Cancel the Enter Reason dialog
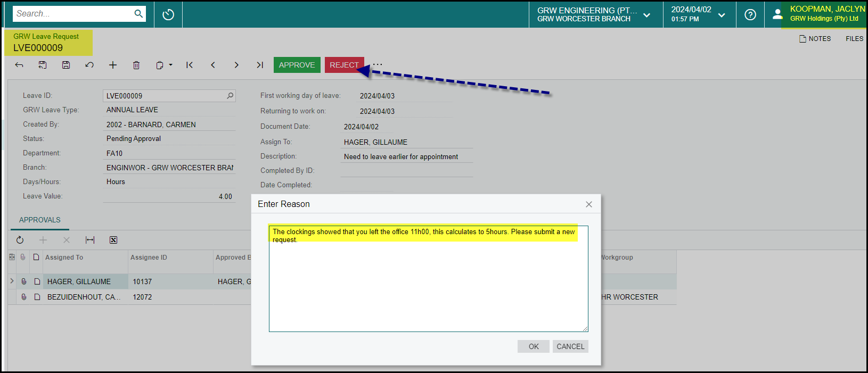The width and height of the screenshot is (868, 373). 570,346
